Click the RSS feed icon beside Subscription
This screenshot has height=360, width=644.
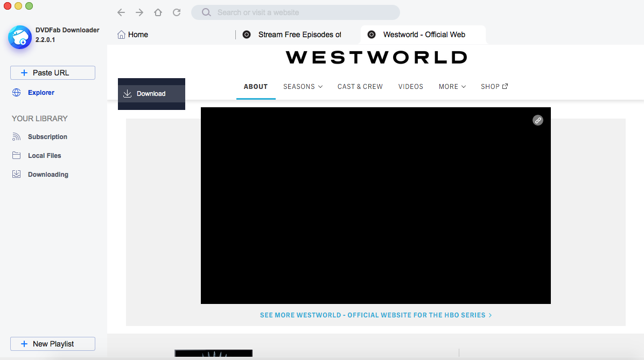tap(17, 137)
